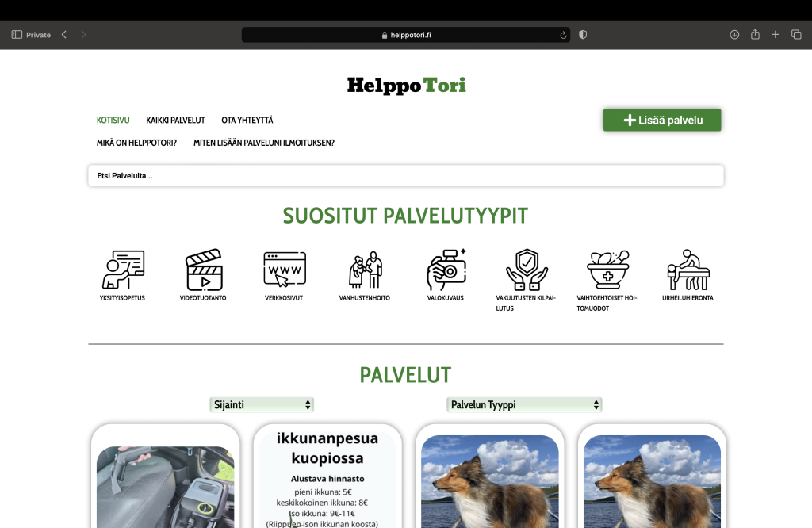Select Vaihtoehtoiset hoitomuodot mortar icon

click(x=607, y=270)
